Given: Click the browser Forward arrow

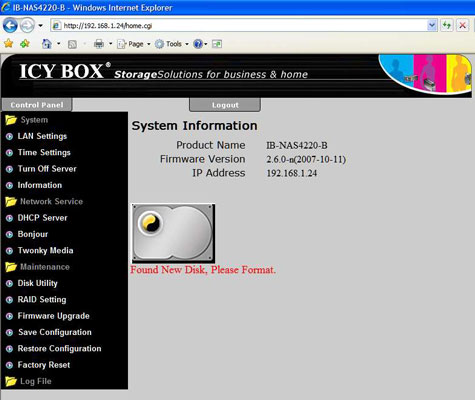Looking at the screenshot, I should click(x=27, y=25).
